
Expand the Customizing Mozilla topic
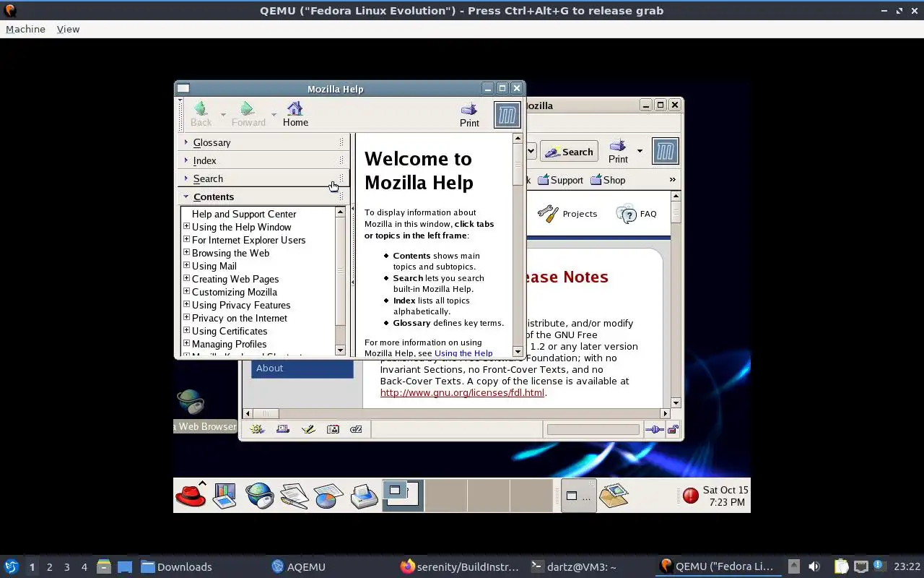[186, 291]
